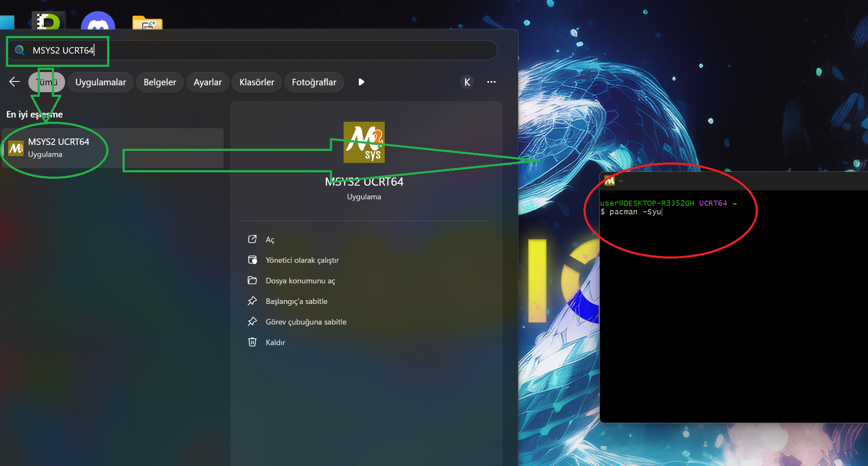Screen dimensions: 868x466
Task: Switch to the Uygulamalar filter tab
Action: pos(101,82)
